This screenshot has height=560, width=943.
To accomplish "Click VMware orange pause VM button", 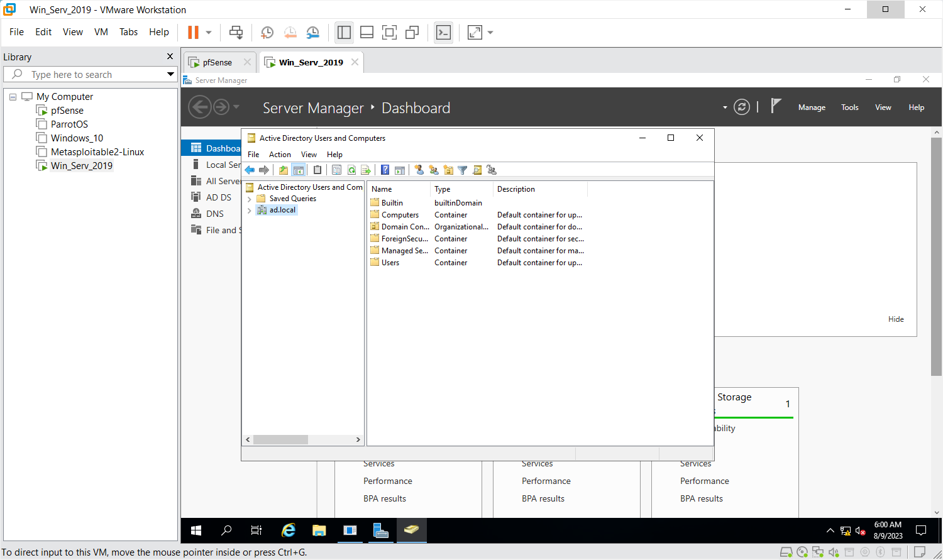I will click(194, 32).
